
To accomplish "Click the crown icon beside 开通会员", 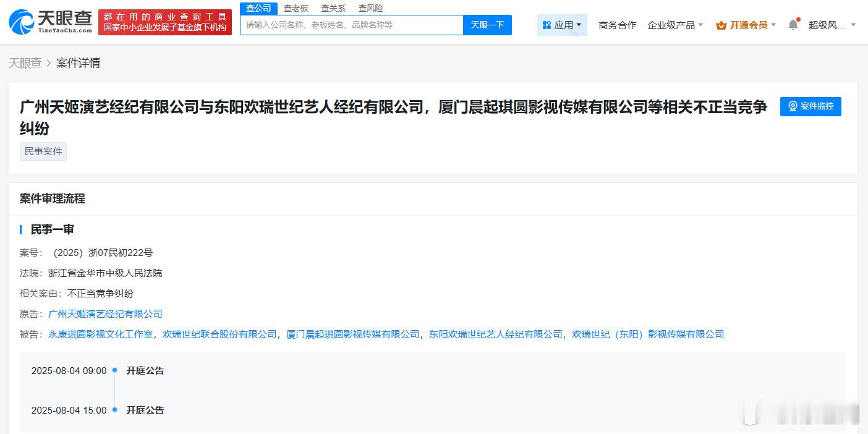I will (x=721, y=25).
